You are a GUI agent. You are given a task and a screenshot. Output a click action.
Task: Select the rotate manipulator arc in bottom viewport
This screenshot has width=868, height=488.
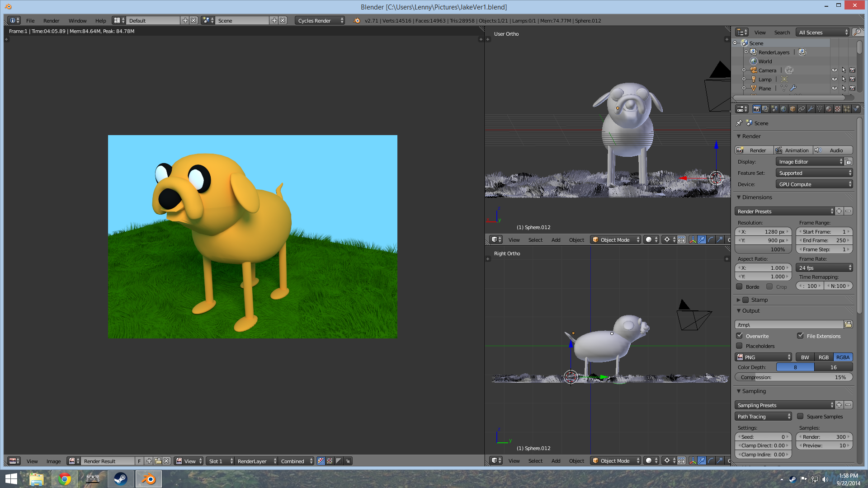pyautogui.click(x=711, y=460)
